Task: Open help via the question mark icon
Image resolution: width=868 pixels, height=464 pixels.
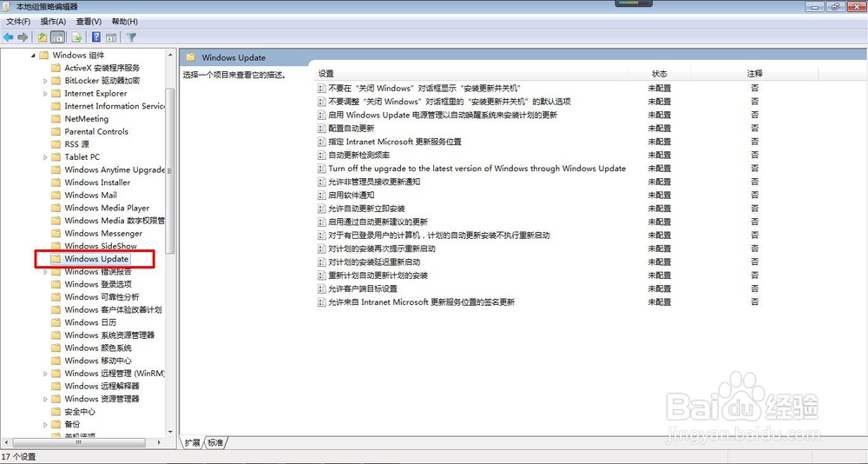Action: coord(96,37)
